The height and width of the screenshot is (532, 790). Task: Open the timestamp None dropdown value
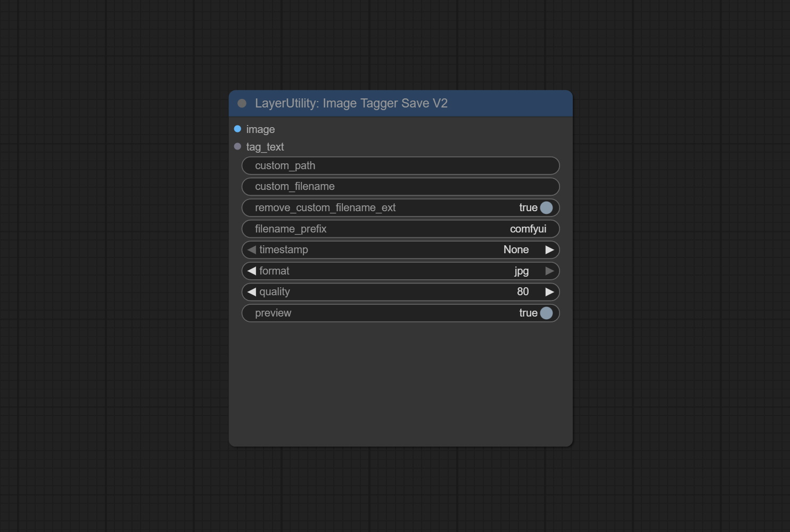click(x=515, y=250)
